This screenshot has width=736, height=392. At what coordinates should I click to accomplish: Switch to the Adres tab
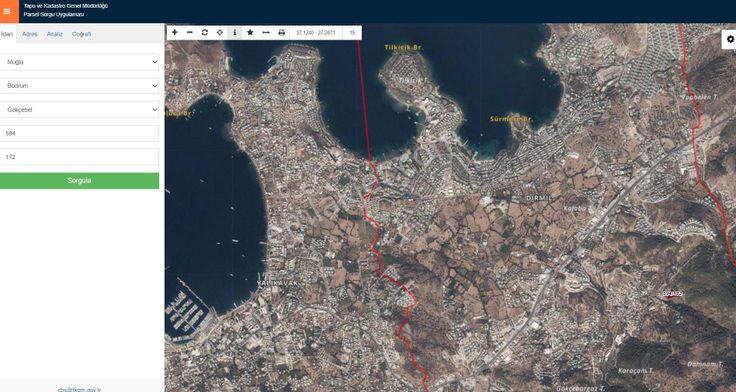30,34
